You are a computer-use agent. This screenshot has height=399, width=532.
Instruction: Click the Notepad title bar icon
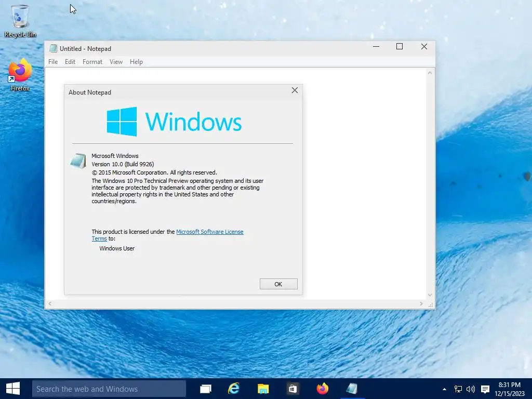tap(53, 48)
